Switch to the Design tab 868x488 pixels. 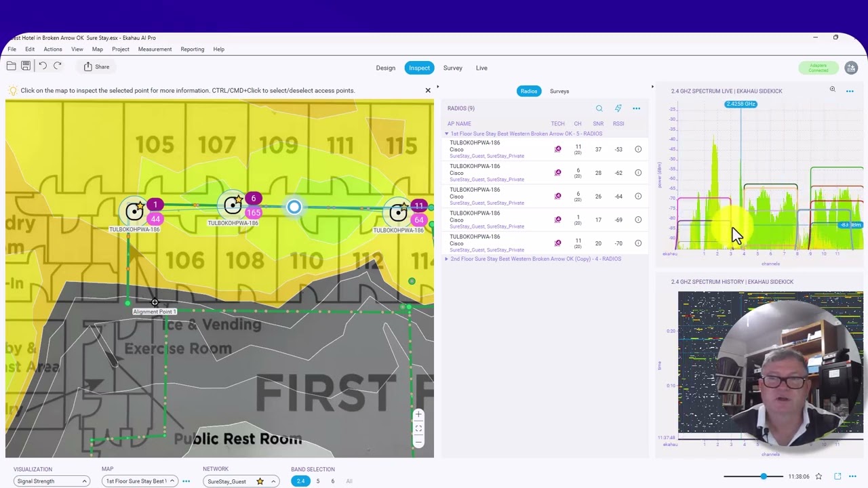point(385,68)
